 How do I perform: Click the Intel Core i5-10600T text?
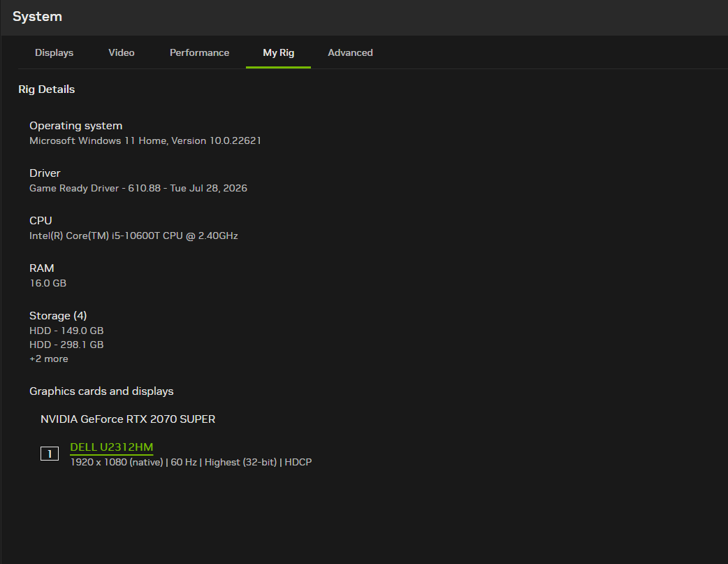[133, 236]
